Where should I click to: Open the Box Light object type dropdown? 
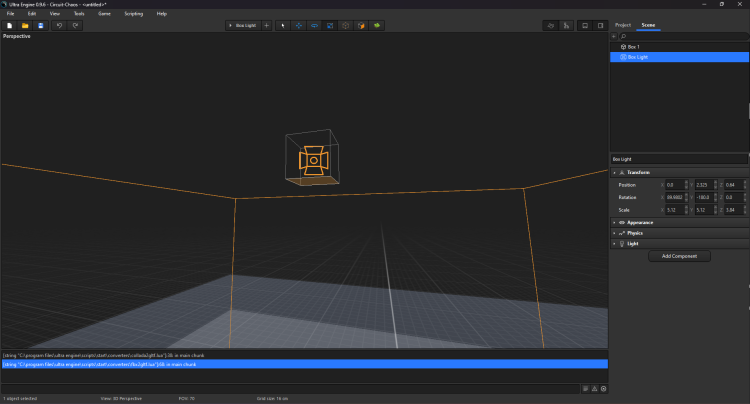point(241,25)
